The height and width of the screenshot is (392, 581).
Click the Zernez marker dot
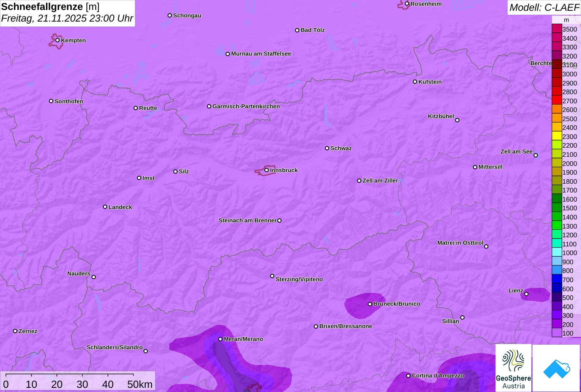(15, 331)
